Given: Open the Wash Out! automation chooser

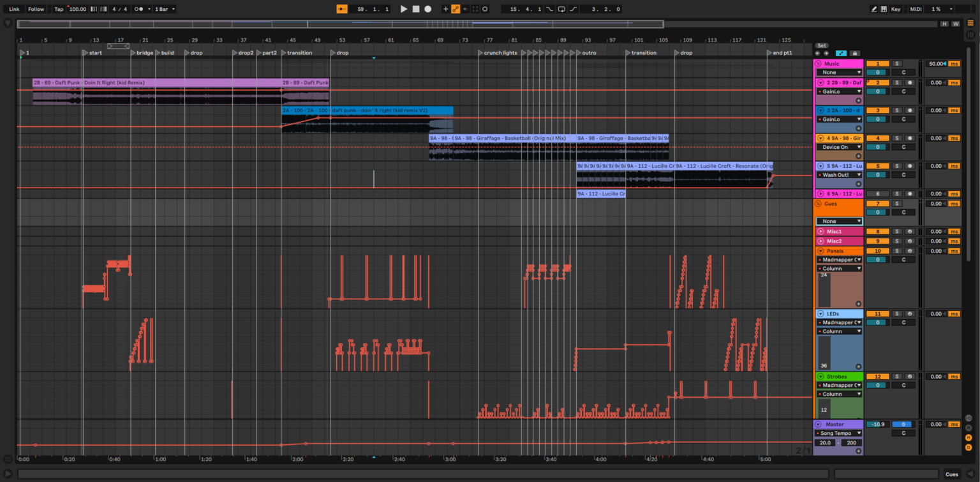Looking at the screenshot, I should coord(839,175).
